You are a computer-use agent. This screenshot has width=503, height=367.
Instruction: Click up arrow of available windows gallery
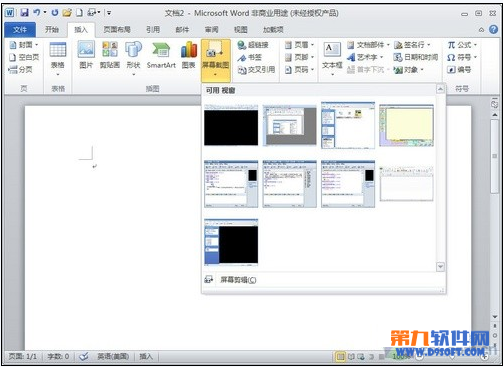440,89
